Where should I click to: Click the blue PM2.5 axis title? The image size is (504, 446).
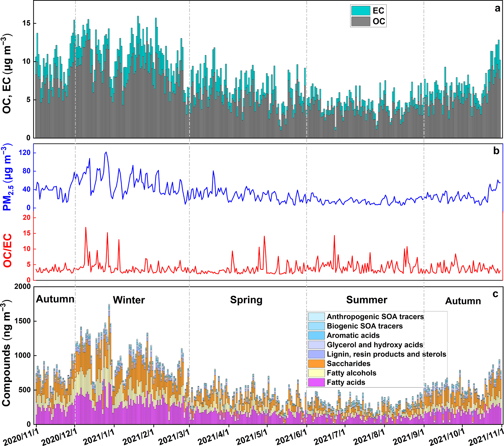(7, 177)
